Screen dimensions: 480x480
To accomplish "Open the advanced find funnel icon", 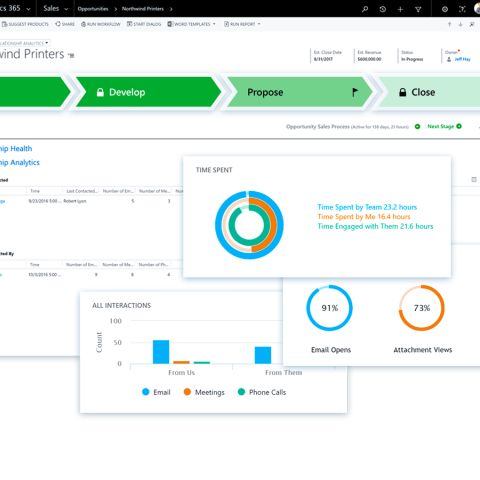I will pos(418,9).
